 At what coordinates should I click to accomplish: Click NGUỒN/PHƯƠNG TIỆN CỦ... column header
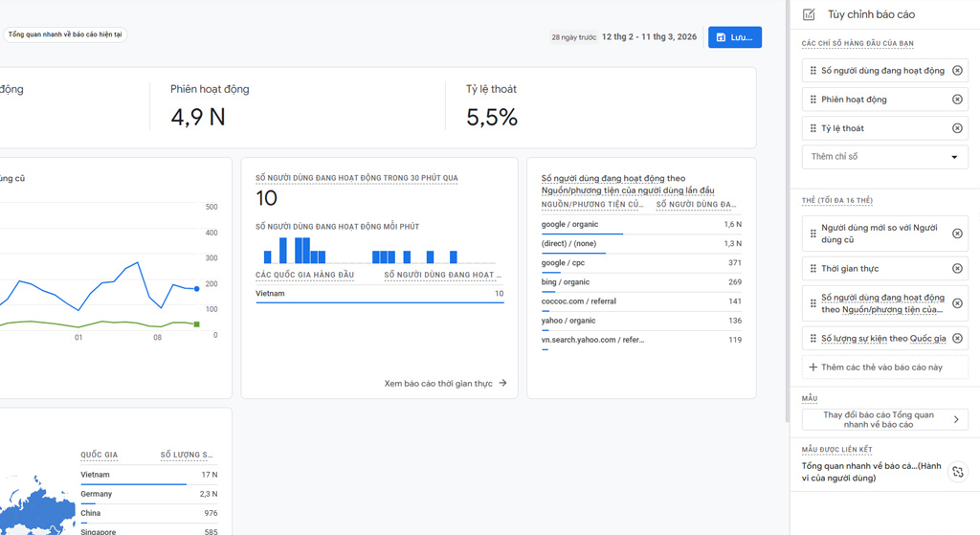[x=591, y=205]
